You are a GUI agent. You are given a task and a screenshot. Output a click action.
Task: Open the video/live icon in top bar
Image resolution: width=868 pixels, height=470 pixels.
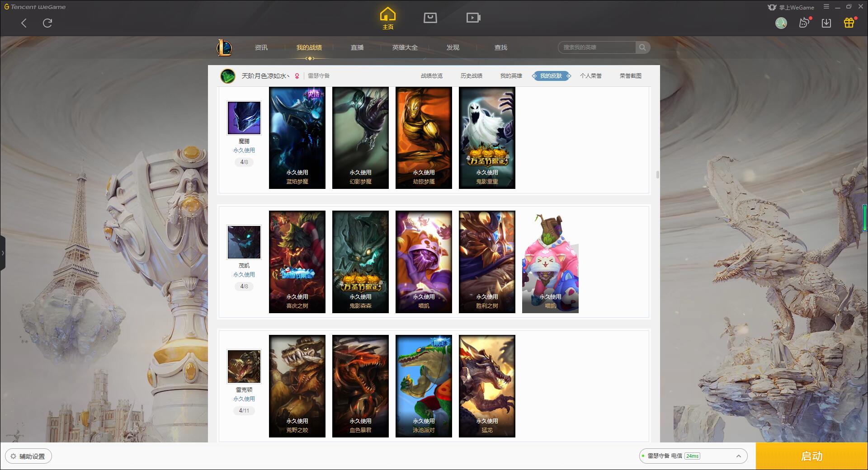pos(473,18)
